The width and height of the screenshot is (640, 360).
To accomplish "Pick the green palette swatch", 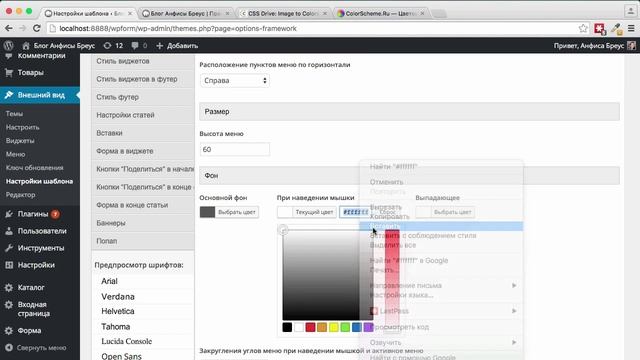I will tap(345, 327).
